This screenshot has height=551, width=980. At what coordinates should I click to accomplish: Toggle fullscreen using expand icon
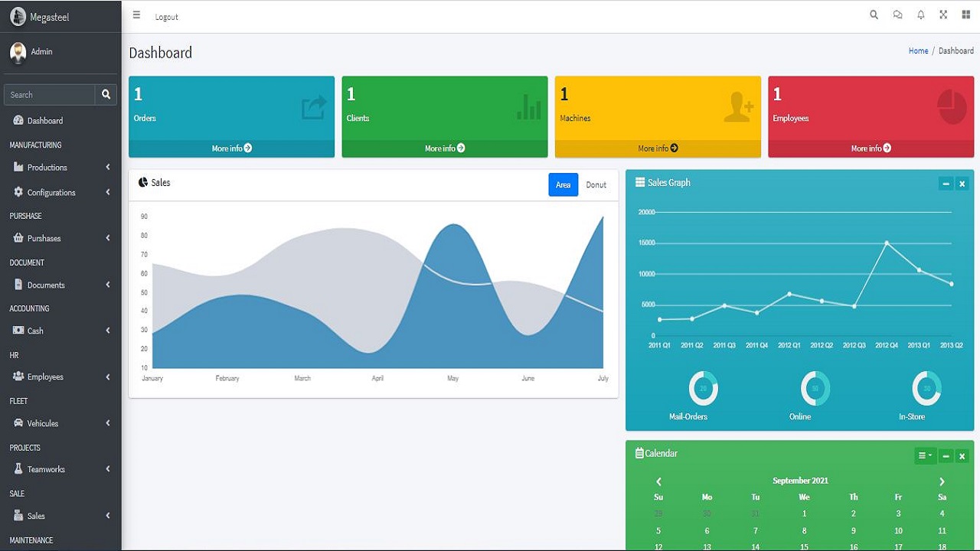pyautogui.click(x=943, y=15)
